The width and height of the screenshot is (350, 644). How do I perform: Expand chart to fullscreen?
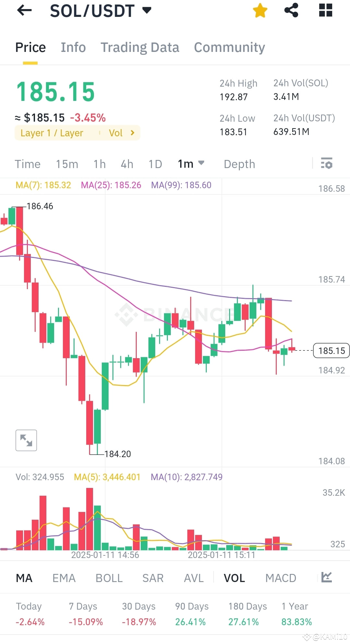pos(26,440)
